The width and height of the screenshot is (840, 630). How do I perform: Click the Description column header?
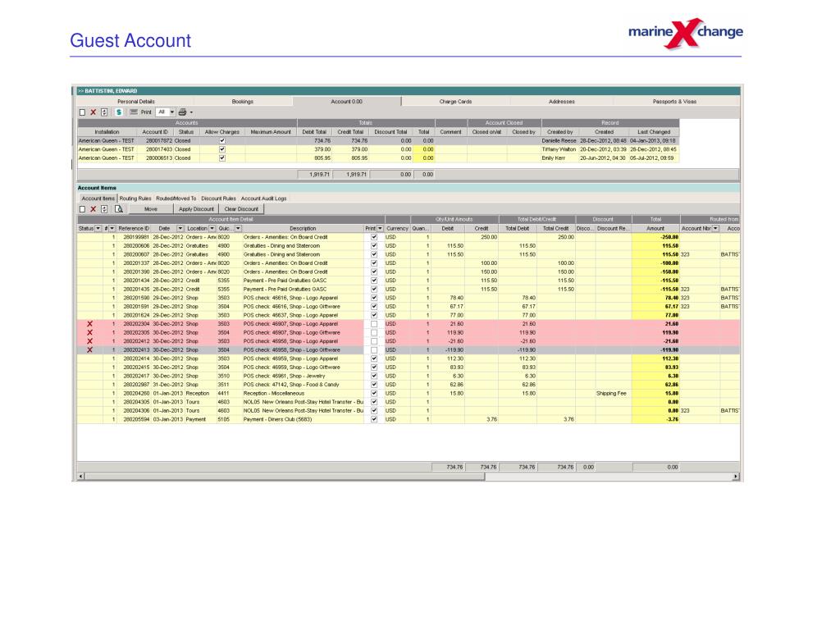coord(303,229)
